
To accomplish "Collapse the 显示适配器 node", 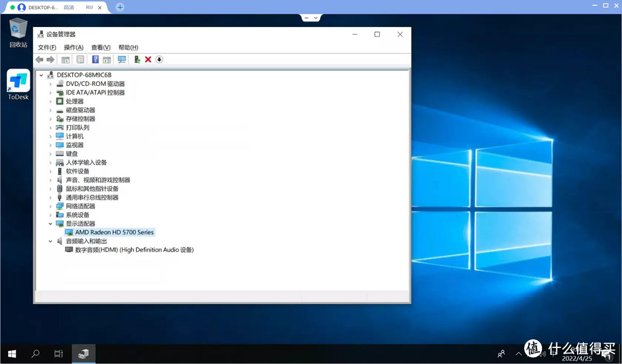I will tap(50, 223).
